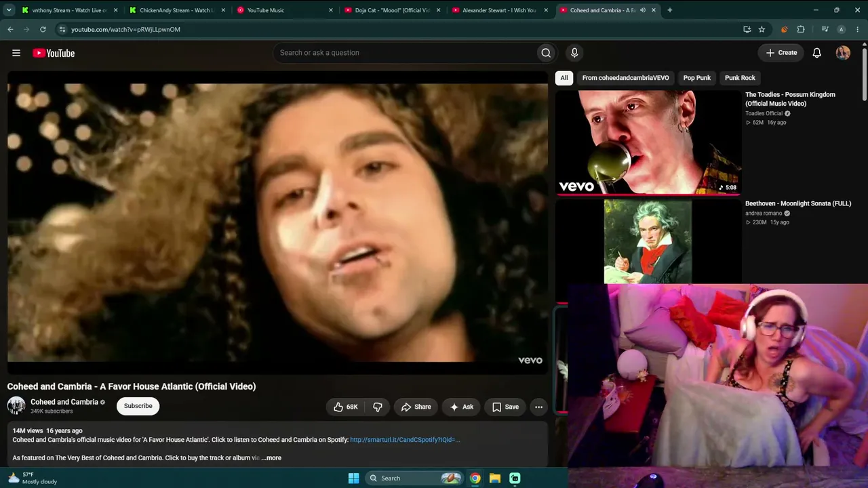Select From coheedandcambriaVEVO chip
Viewport: 868px width, 488px height.
[625, 78]
